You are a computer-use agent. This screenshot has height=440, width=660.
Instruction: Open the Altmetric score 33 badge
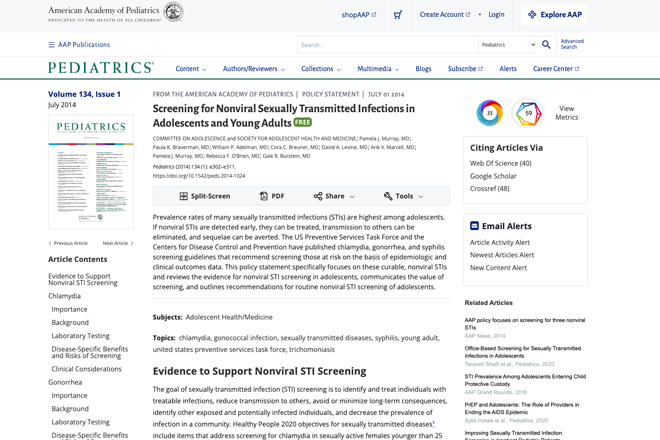point(490,113)
